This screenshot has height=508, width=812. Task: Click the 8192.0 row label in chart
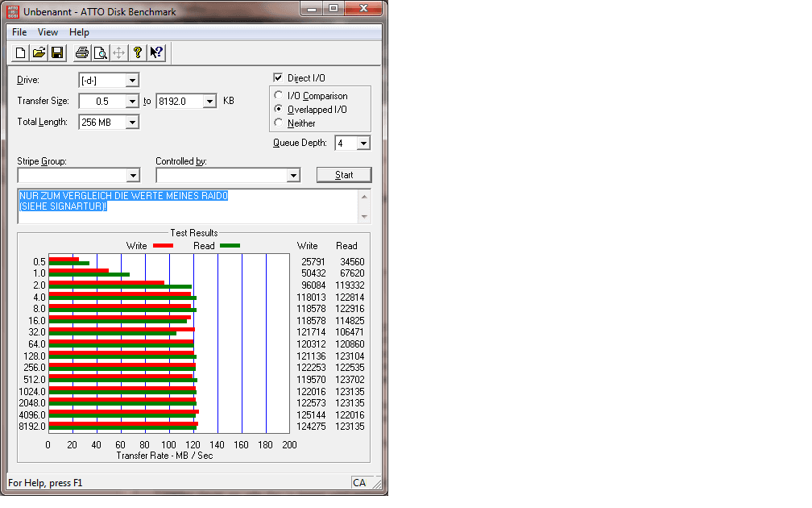[32, 426]
